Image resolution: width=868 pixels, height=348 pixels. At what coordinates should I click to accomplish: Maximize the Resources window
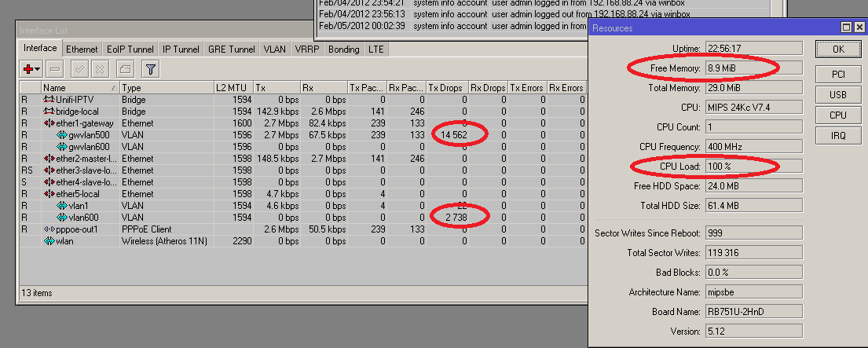[x=847, y=27]
